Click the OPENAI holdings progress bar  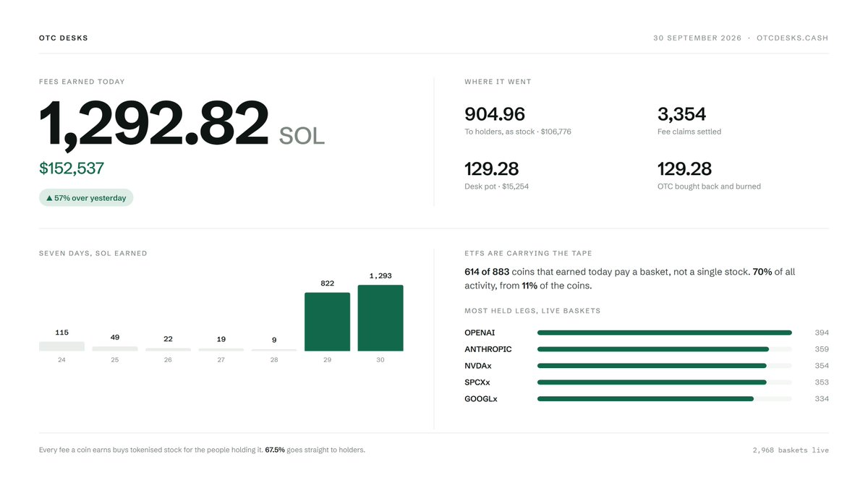tap(665, 333)
